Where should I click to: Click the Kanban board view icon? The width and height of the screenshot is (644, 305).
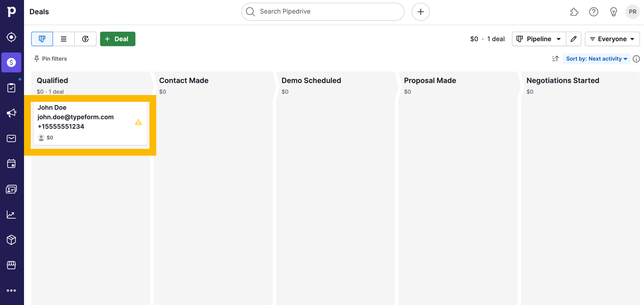point(42,39)
